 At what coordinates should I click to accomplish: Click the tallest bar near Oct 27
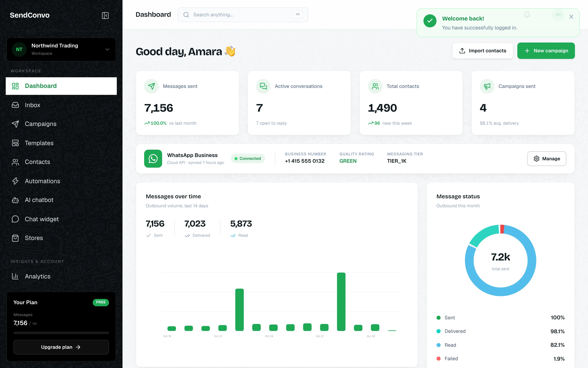[341, 302]
